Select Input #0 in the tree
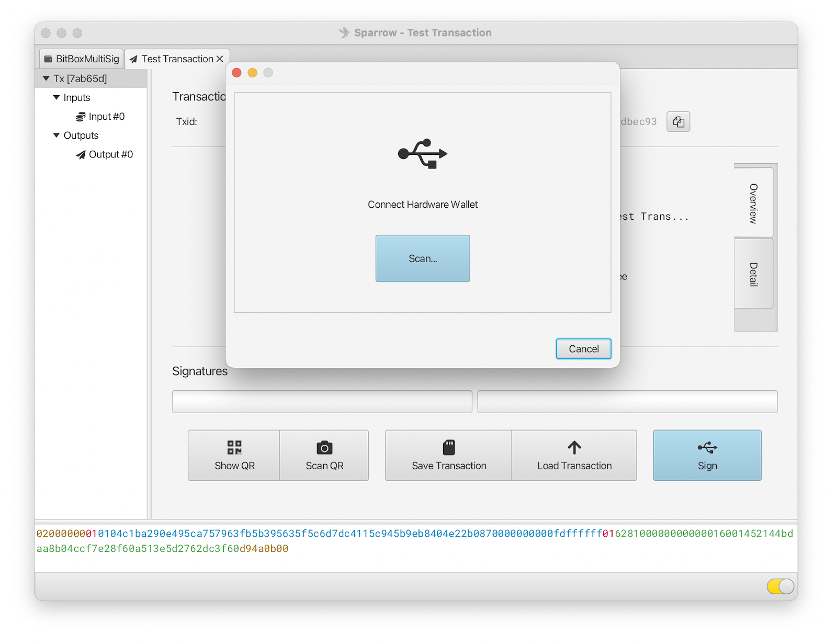The height and width of the screenshot is (644, 837). coord(91,116)
